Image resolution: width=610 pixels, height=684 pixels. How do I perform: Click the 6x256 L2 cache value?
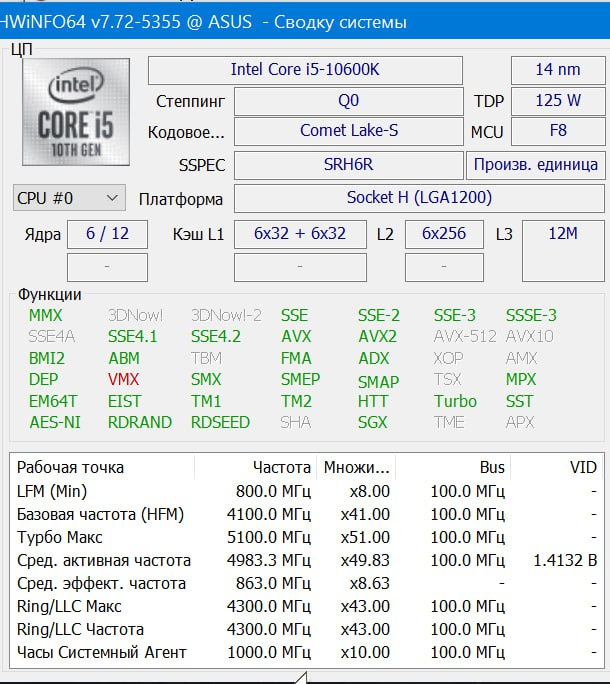[x=444, y=234]
